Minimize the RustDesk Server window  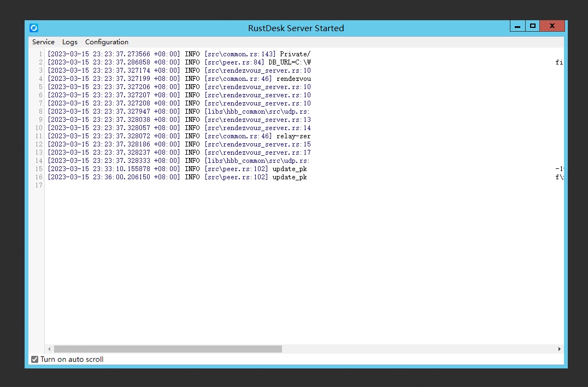(x=518, y=26)
